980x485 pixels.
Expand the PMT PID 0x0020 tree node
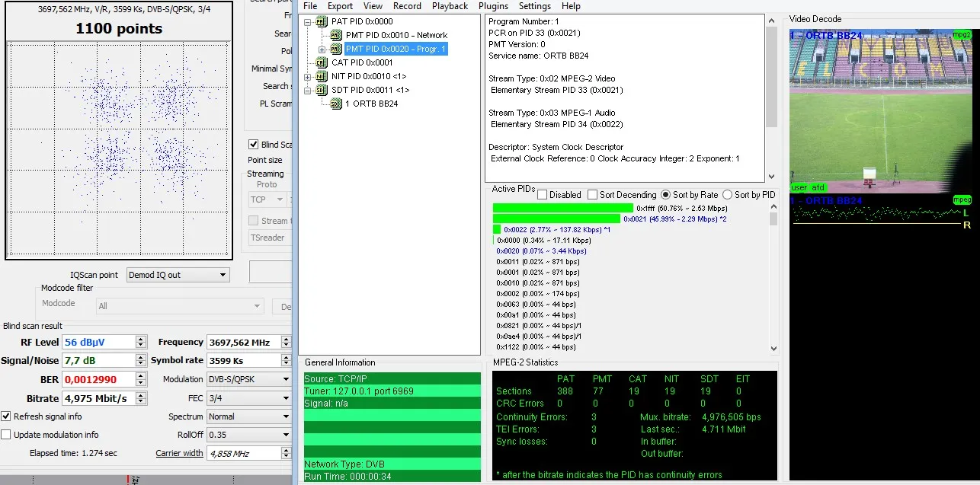coord(322,49)
